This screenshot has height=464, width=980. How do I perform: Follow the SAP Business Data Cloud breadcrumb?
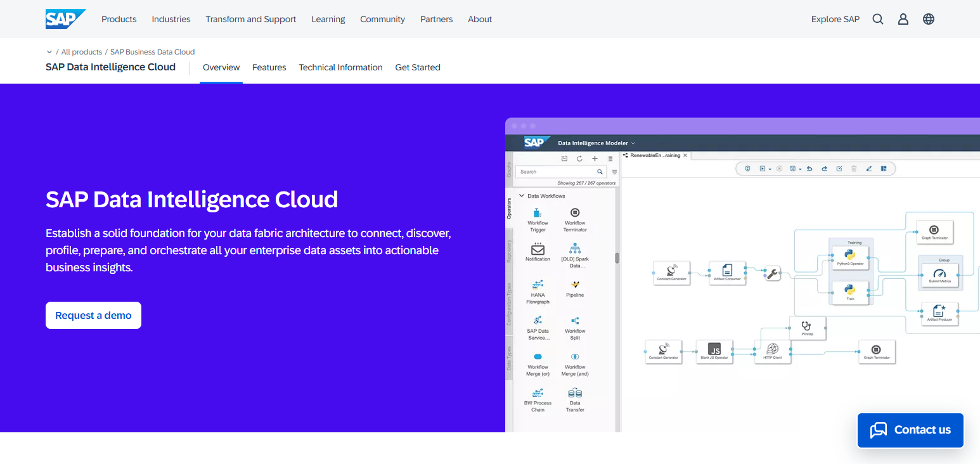pos(153,52)
